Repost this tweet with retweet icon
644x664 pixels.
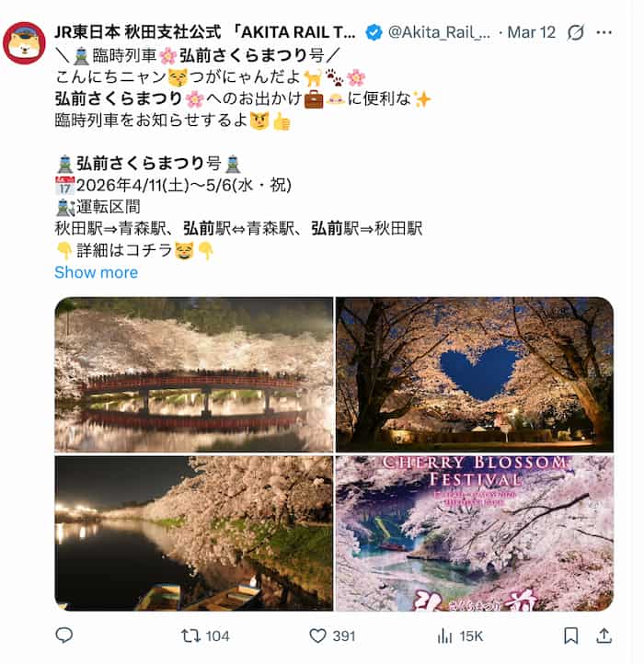point(190,635)
